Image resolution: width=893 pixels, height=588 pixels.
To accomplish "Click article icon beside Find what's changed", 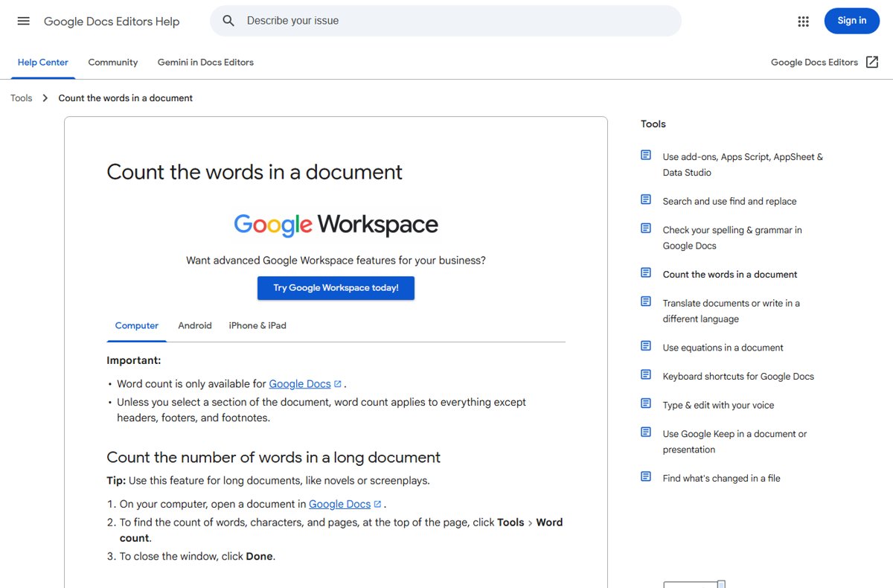I will [x=646, y=476].
